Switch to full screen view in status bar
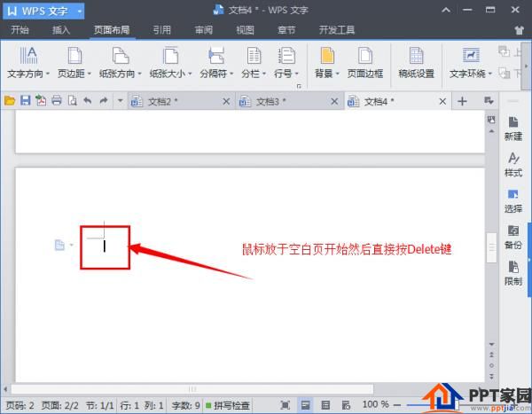 click(x=286, y=405)
